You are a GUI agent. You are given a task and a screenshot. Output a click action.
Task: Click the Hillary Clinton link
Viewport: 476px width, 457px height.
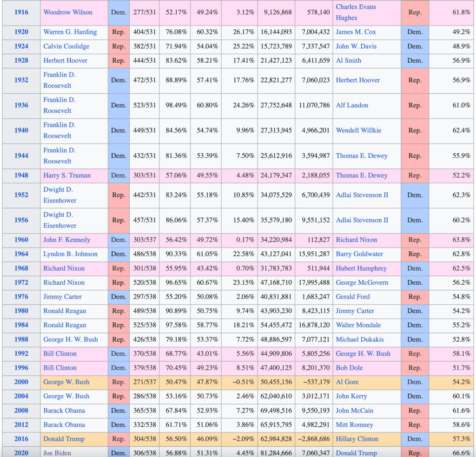click(x=357, y=439)
